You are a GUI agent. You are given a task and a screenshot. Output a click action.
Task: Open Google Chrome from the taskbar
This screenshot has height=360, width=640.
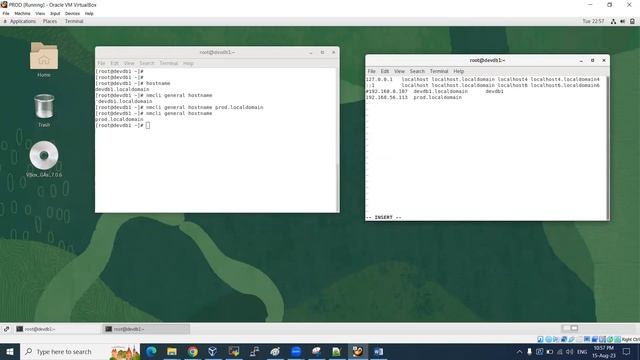tap(193, 351)
